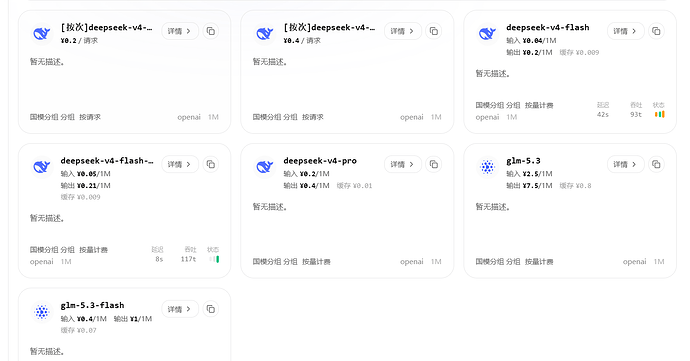Click the glm-5.3-flash model logo
This screenshot has height=361, width=690.
tap(42, 312)
